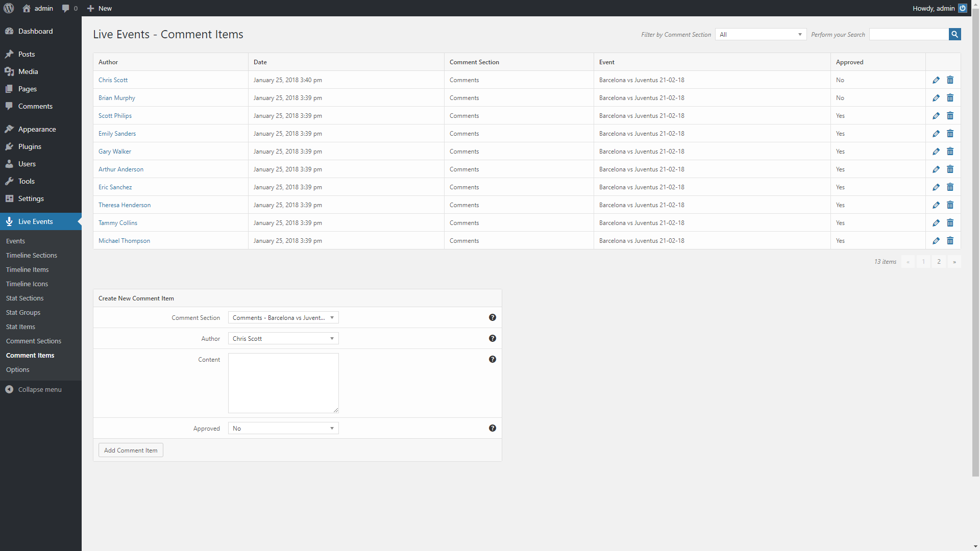Viewport: 980px width, 551px height.
Task: Click the Live Events microphone icon
Action: pos(9,221)
